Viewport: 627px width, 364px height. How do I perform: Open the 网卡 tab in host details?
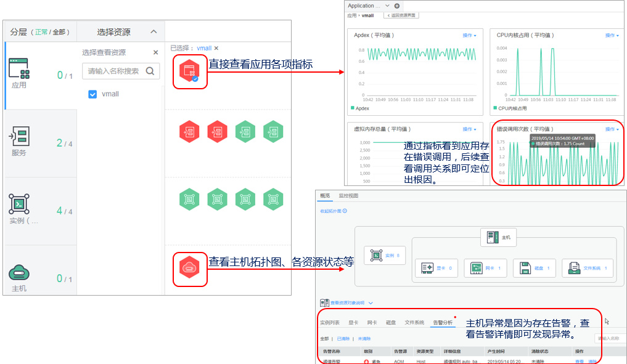tap(372, 323)
